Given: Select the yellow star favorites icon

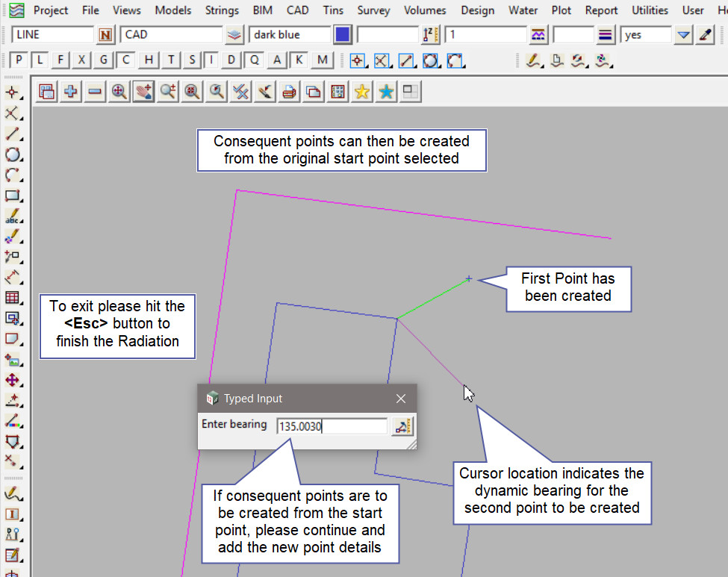Looking at the screenshot, I should [x=362, y=92].
